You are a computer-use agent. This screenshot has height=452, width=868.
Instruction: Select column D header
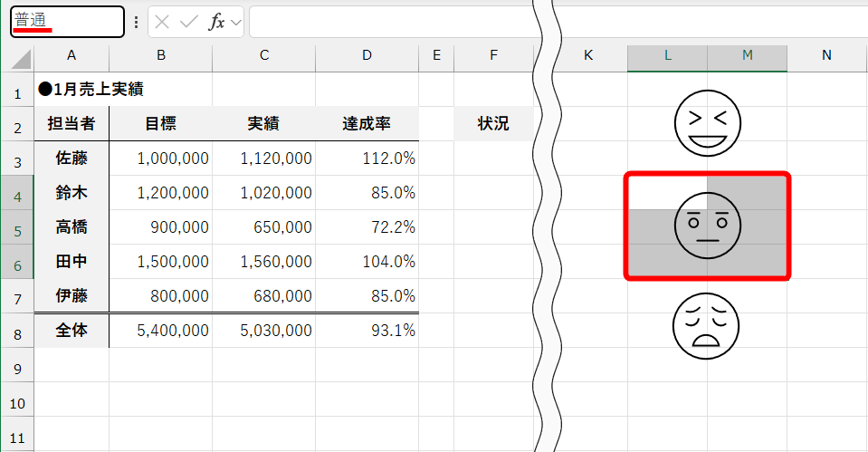[367, 55]
